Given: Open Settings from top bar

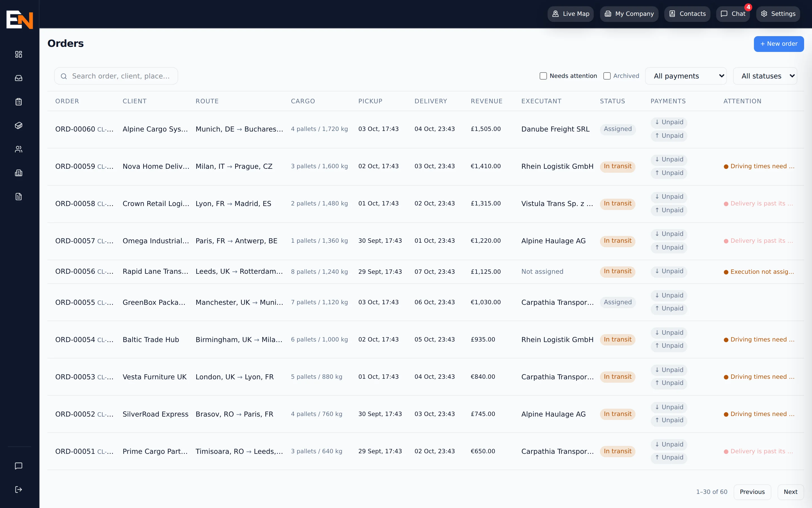Looking at the screenshot, I should coord(778,14).
